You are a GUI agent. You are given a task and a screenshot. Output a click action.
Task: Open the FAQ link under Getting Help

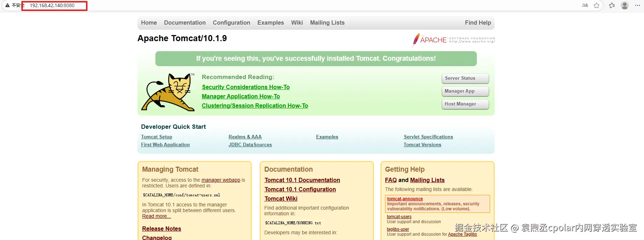391,180
